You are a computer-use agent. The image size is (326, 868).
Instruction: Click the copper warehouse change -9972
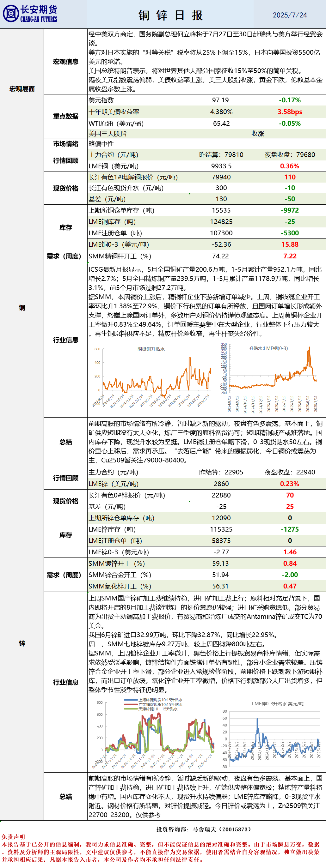290,210
